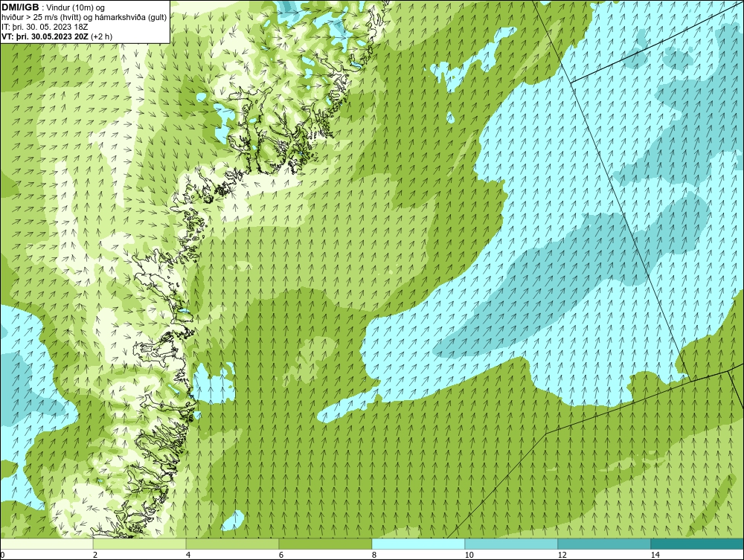Image resolution: width=744 pixels, height=560 pixels.
Task: Select the 8–10 m/s light cyan color band
Action: tap(418, 544)
